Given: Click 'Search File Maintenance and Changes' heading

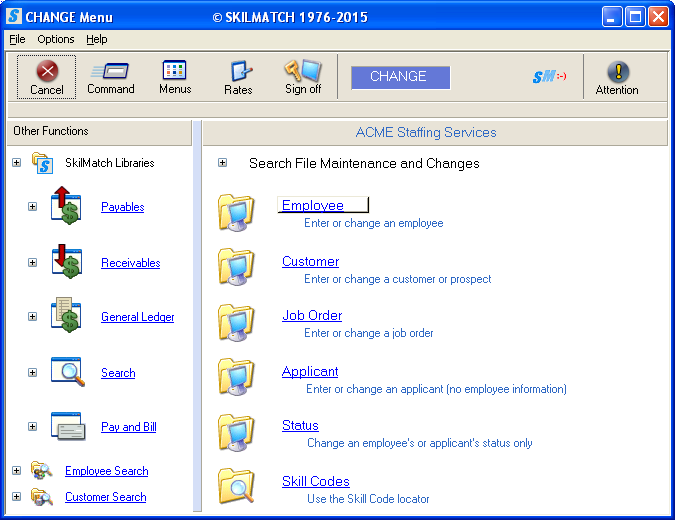Looking at the screenshot, I should coord(364,164).
